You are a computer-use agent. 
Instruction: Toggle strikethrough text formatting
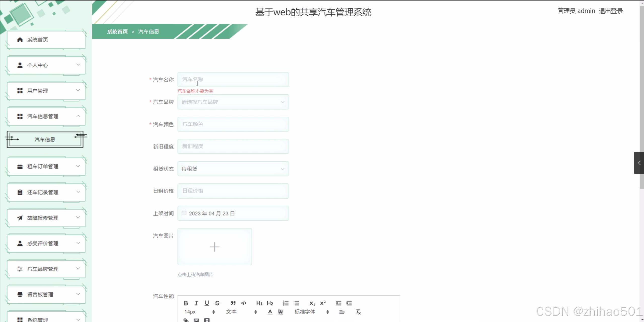point(217,303)
